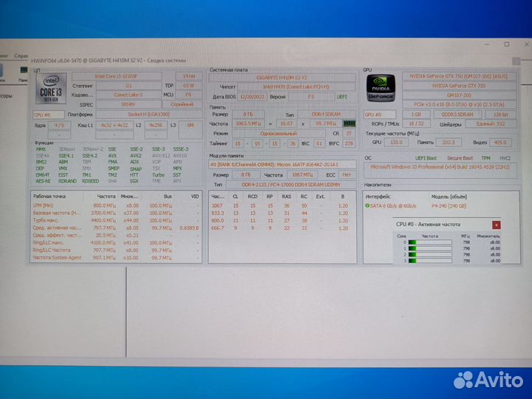Image resolution: width=532 pixels, height=399 pixels.
Task: Click the TDP value 65 W
Action: pyautogui.click(x=188, y=86)
